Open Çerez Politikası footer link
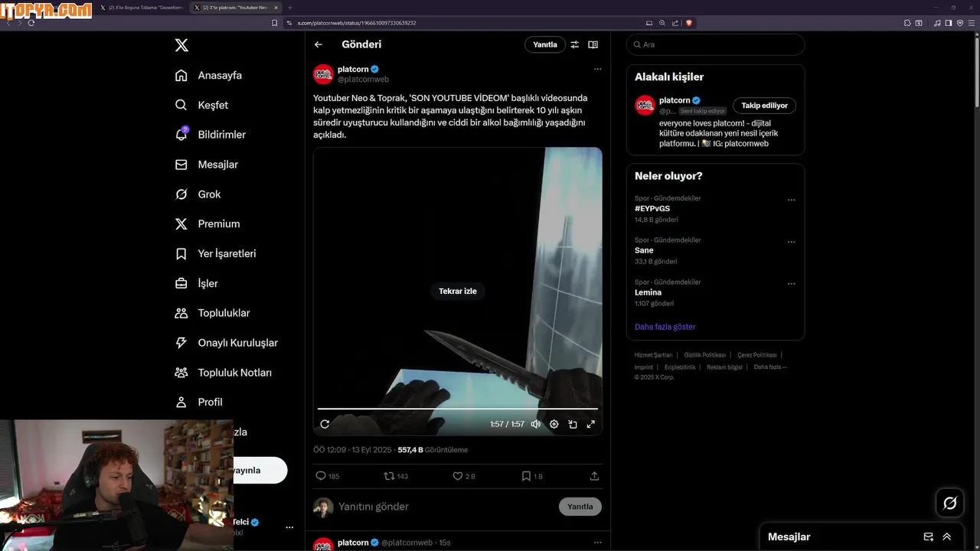 tap(757, 355)
